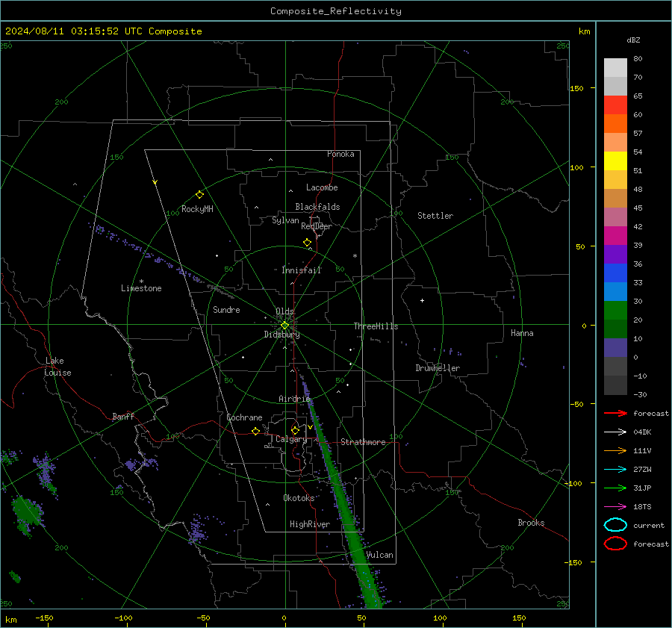The height and width of the screenshot is (628, 672).
Task: Click the Composite_Reflectivity title
Action: tap(335, 11)
